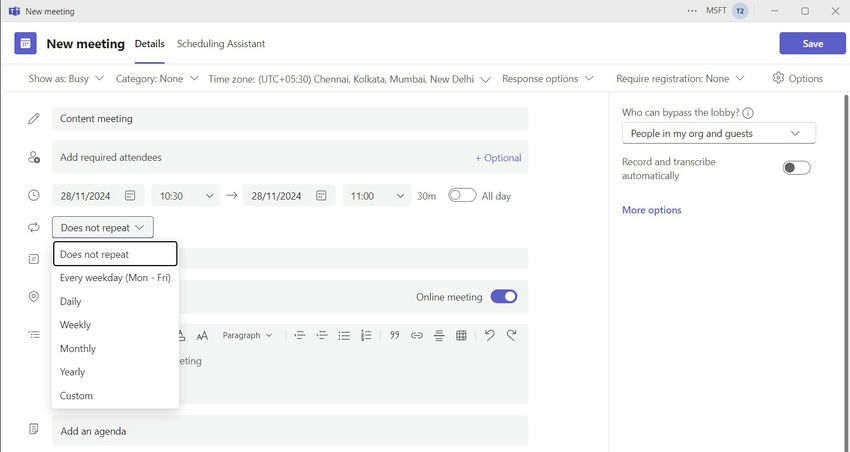Open the Options gear settings
Viewport: 850px width, 452px height.
[x=798, y=78]
